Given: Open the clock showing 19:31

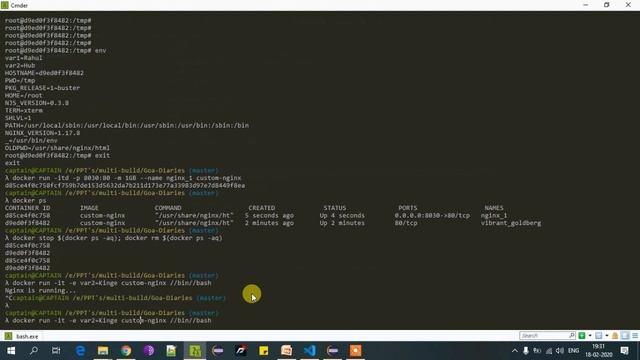Looking at the screenshot, I should (599, 351).
